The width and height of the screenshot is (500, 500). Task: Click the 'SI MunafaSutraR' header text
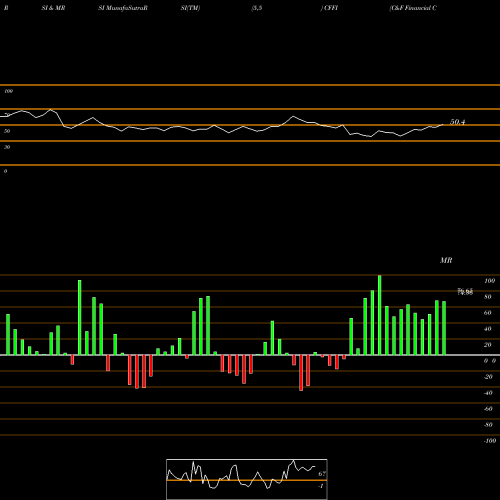click(123, 8)
